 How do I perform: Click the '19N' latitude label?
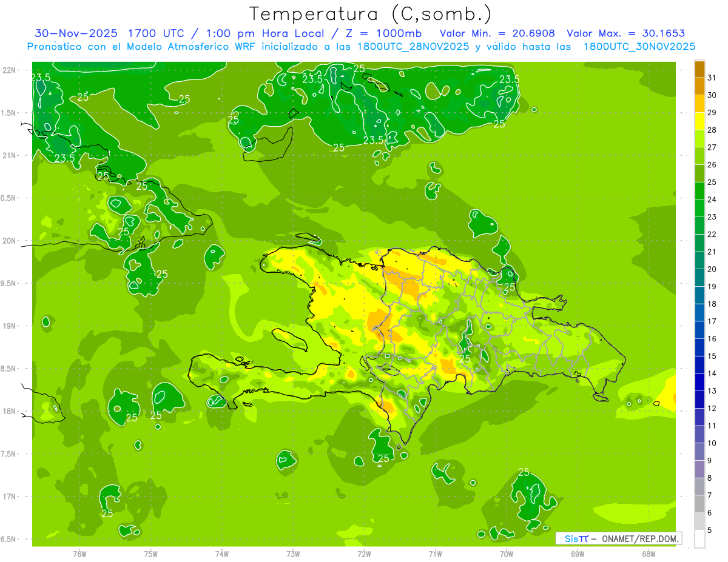tap(10, 326)
